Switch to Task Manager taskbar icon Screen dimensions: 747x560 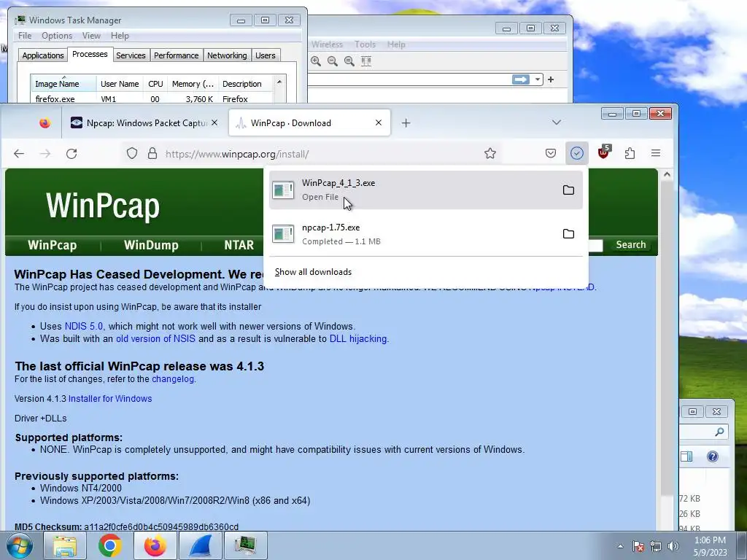click(x=245, y=545)
